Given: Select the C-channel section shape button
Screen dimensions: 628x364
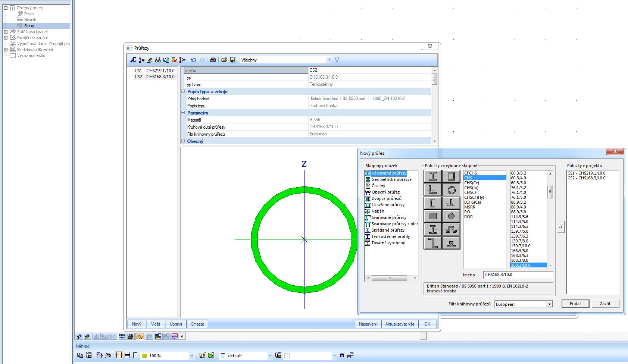Looking at the screenshot, I should [432, 203].
